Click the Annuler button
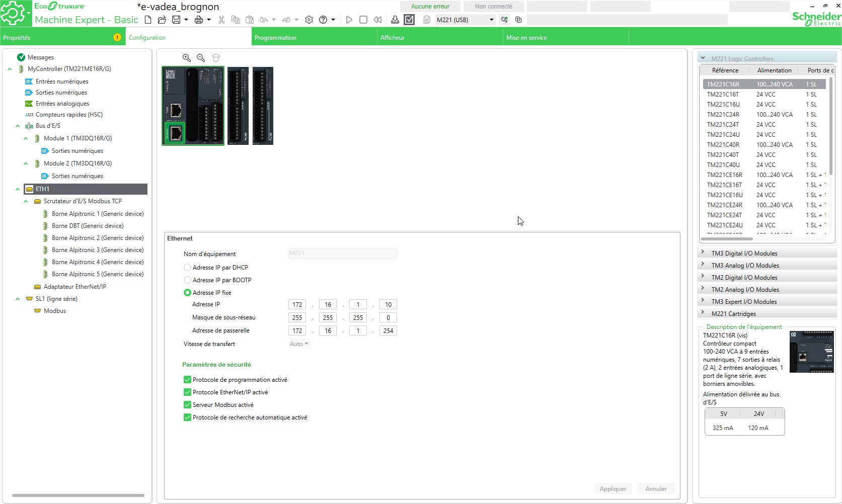This screenshot has height=504, width=842. tap(656, 489)
